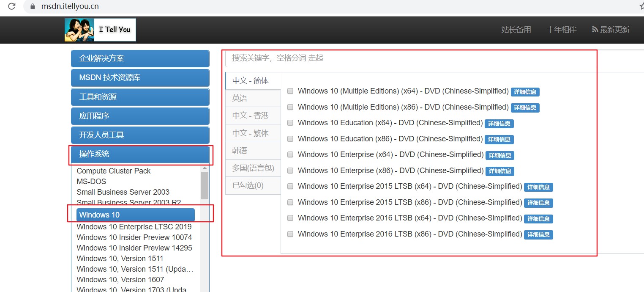Check Windows 10 Enterprise (x86) checkbox

click(290, 171)
